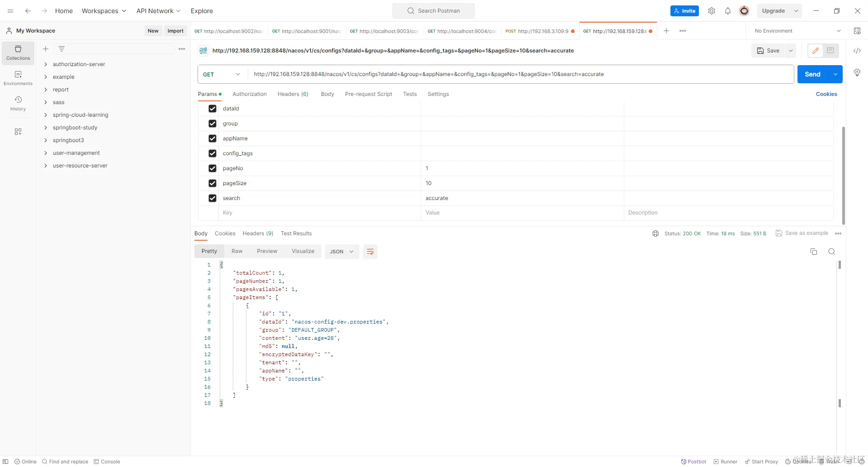The image size is (868, 467).
Task: Switch to request Headers (6) tab
Action: pyautogui.click(x=293, y=94)
